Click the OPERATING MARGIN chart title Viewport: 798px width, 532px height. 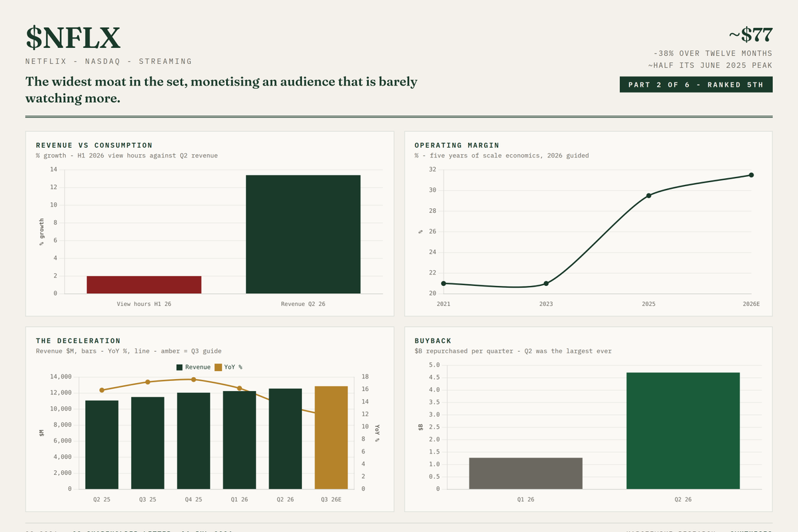click(457, 145)
